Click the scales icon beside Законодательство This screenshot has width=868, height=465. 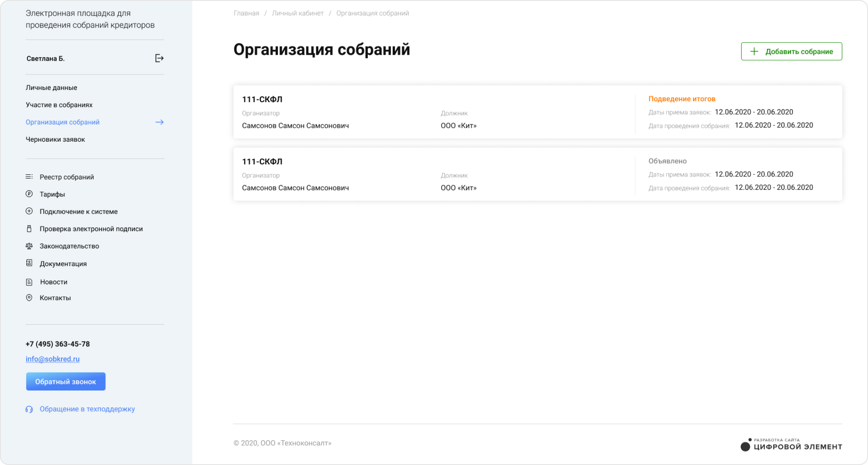point(29,246)
